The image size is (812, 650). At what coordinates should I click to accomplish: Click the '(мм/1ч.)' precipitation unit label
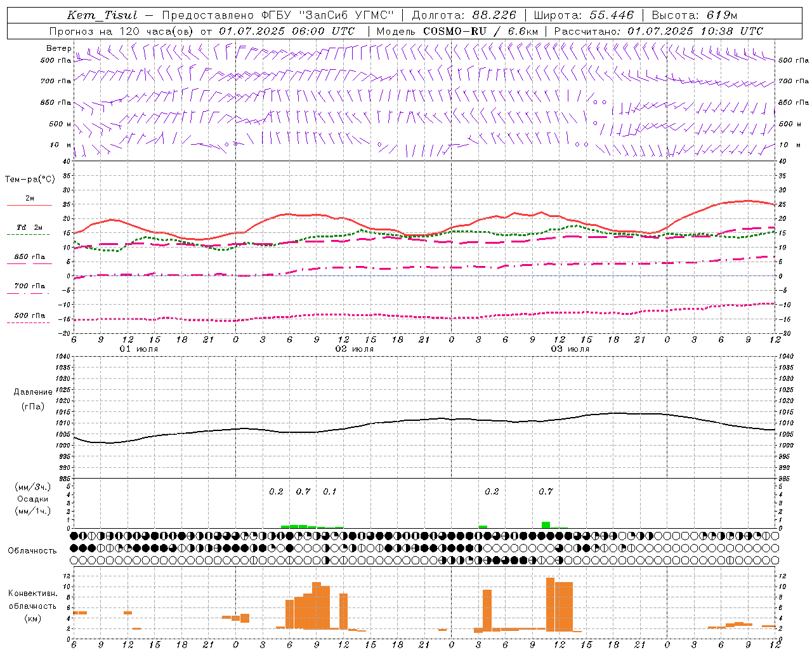coord(33,511)
